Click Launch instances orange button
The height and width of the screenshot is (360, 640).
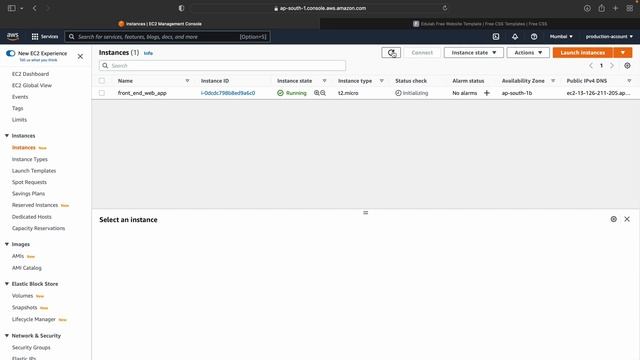click(583, 53)
